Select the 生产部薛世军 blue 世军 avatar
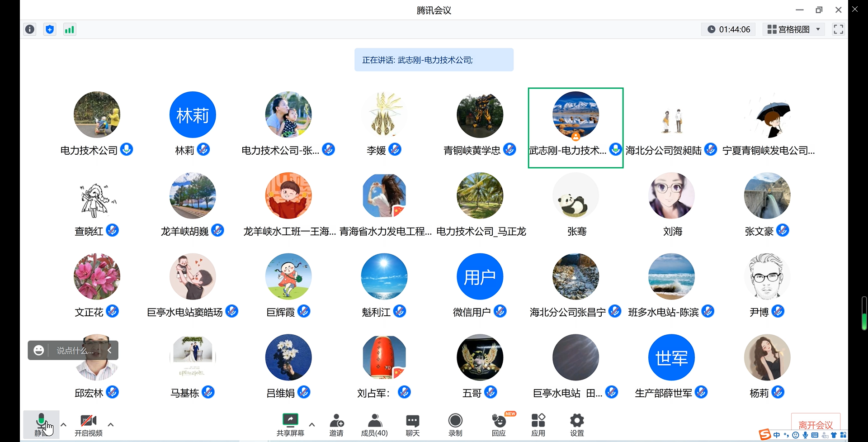 click(671, 357)
